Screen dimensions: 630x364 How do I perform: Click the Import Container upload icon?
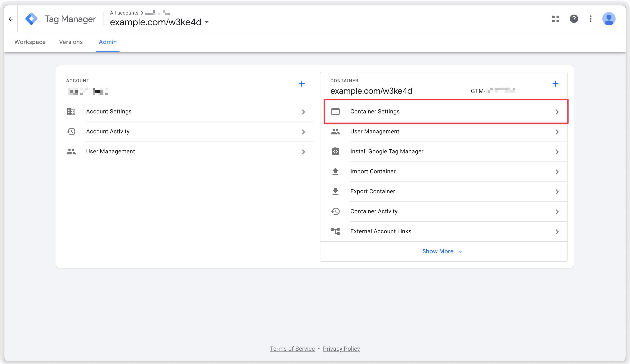coord(335,171)
